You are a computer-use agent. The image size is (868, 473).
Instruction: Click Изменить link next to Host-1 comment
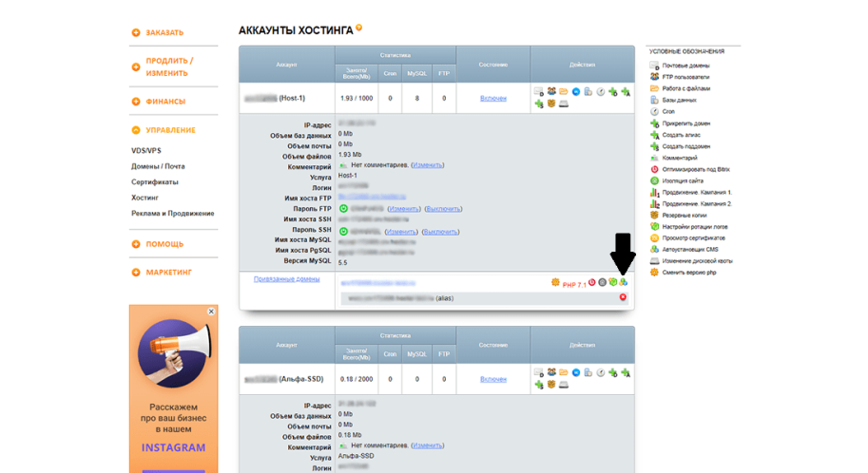coord(428,165)
